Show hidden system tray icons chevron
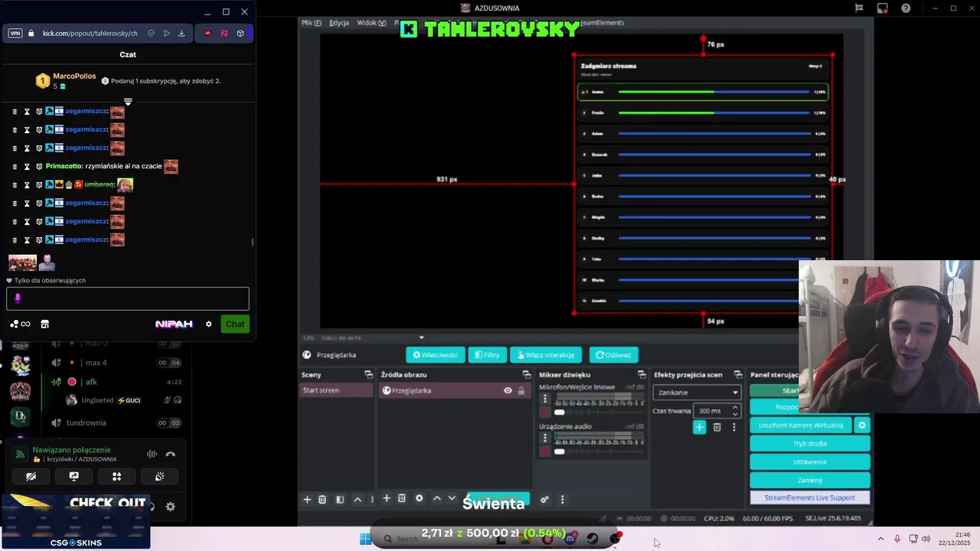The image size is (980, 551). [x=880, y=539]
